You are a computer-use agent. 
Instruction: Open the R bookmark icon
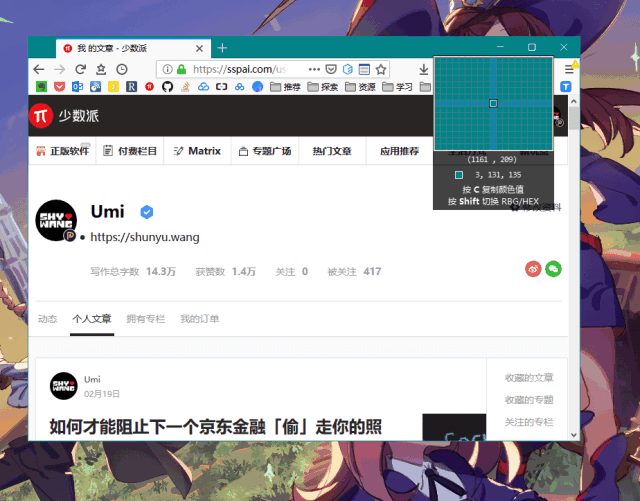[x=131, y=87]
